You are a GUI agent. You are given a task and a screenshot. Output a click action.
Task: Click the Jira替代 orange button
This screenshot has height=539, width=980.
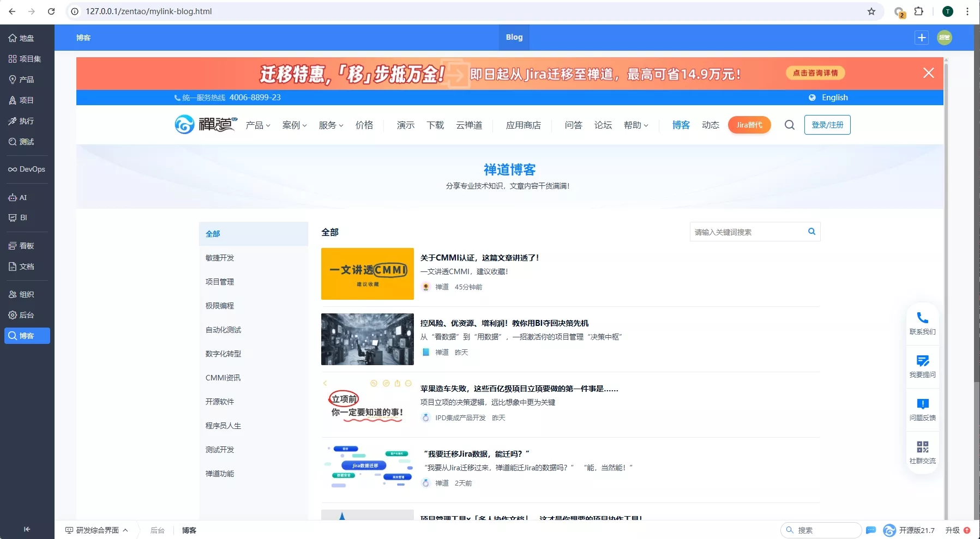(x=749, y=125)
